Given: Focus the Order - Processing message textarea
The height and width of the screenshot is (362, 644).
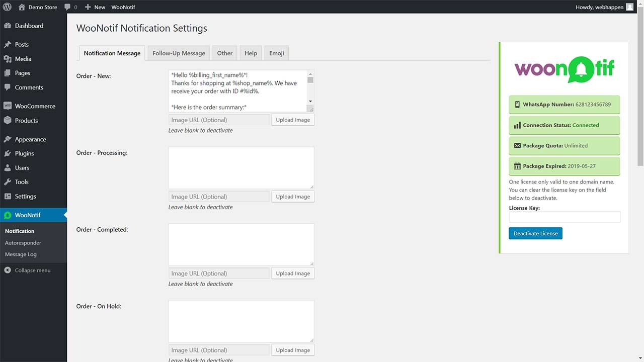Looking at the screenshot, I should (241, 168).
